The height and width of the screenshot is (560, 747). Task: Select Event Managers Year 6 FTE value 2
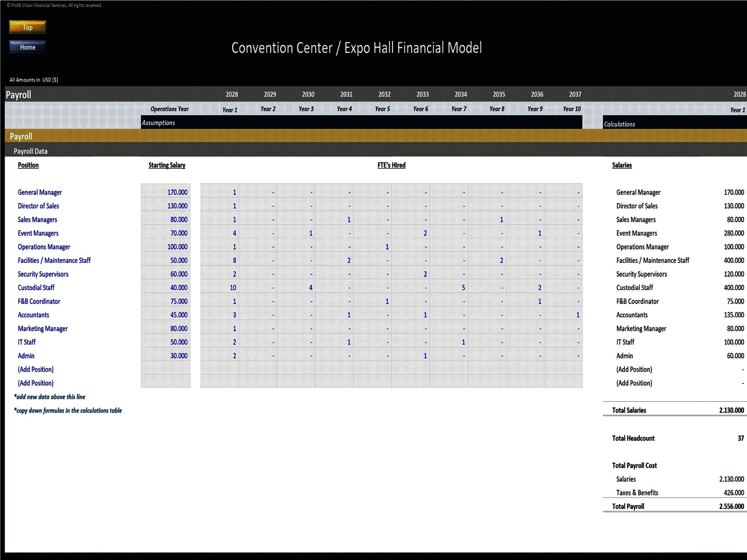click(410, 233)
